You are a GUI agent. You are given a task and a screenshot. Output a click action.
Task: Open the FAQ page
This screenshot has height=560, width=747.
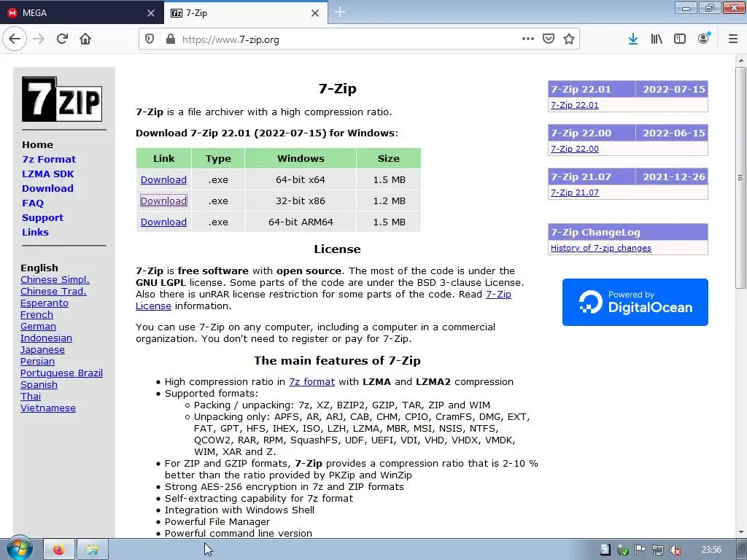click(x=33, y=203)
